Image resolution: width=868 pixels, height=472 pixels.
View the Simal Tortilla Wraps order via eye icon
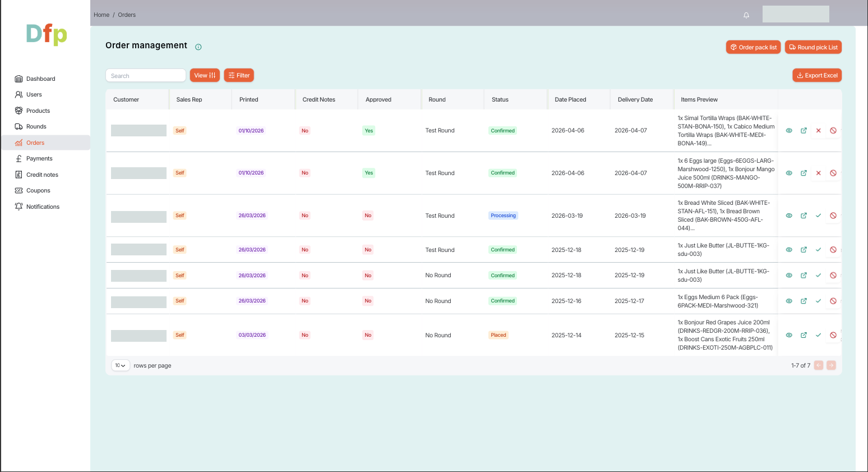click(789, 131)
